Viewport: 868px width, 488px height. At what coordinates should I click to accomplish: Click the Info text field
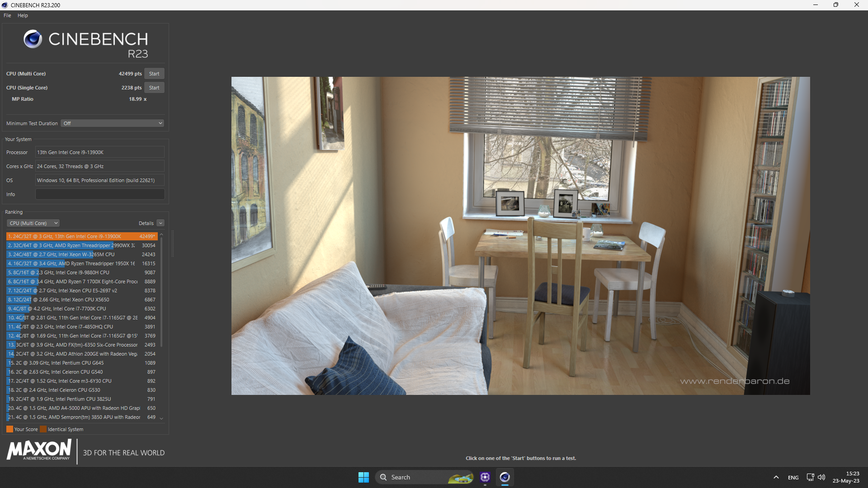(100, 194)
